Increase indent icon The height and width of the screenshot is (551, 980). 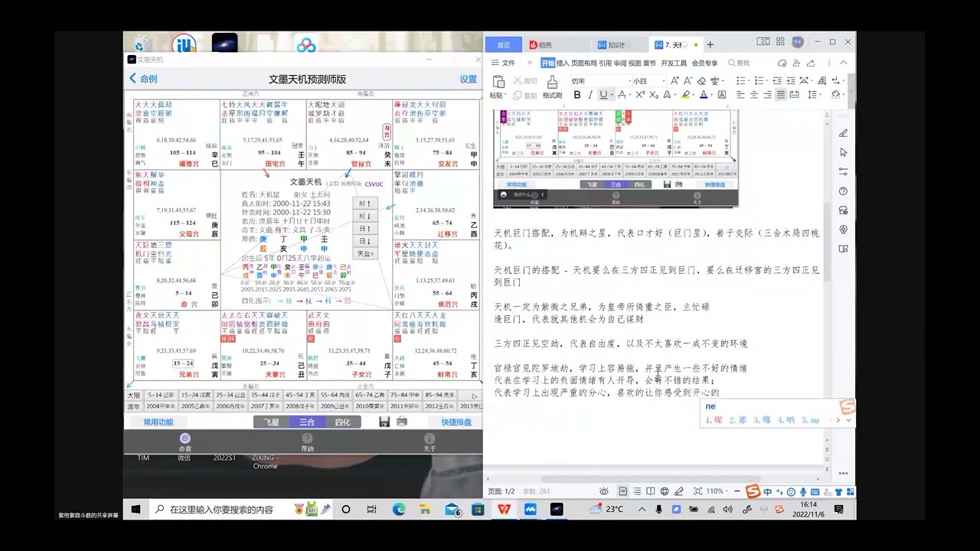click(x=791, y=81)
